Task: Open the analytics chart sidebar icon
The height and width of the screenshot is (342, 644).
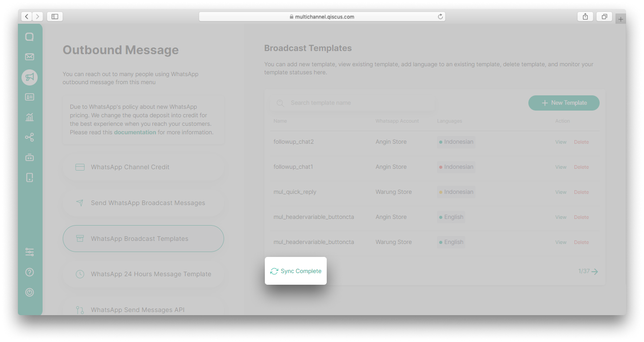Action: pyautogui.click(x=30, y=117)
